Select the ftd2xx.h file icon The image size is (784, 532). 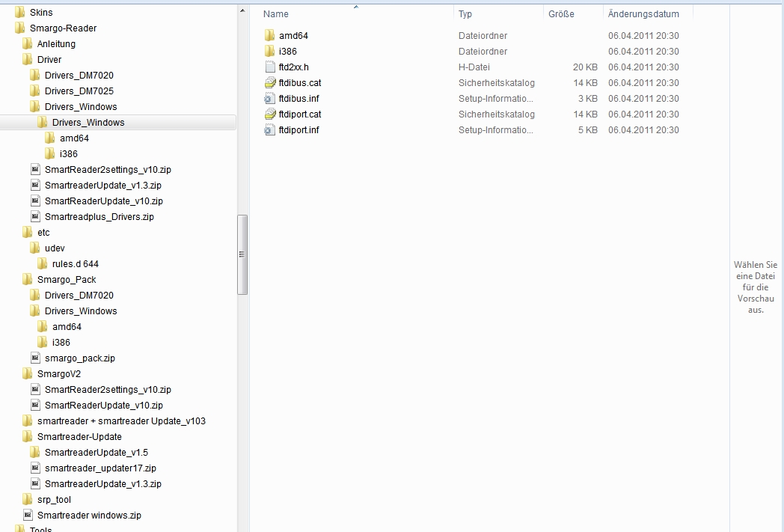270,67
